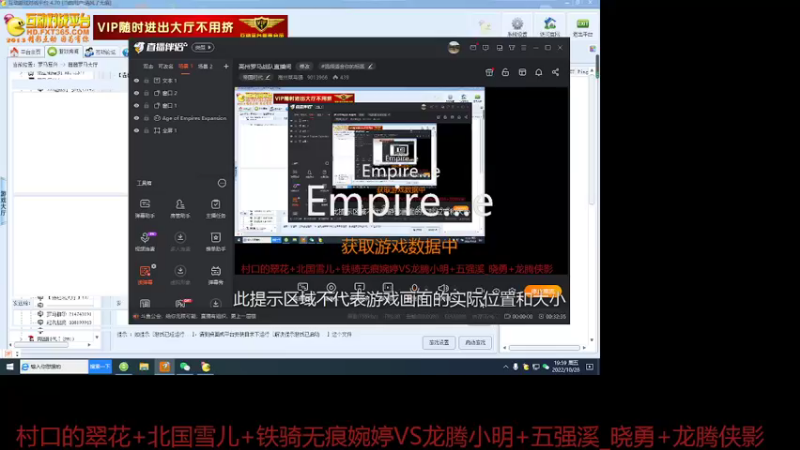Click the right button below the background window's hint text
The width and height of the screenshot is (800, 450).
[475, 343]
